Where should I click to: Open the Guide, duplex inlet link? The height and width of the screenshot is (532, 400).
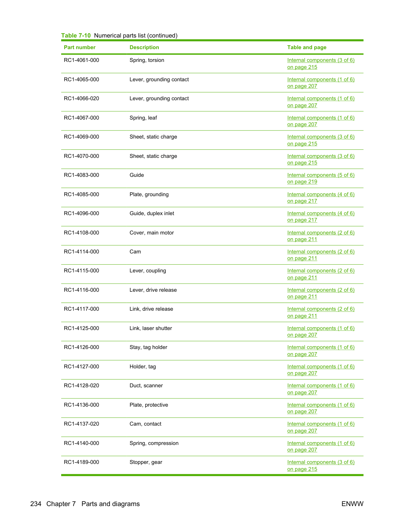[321, 217]
